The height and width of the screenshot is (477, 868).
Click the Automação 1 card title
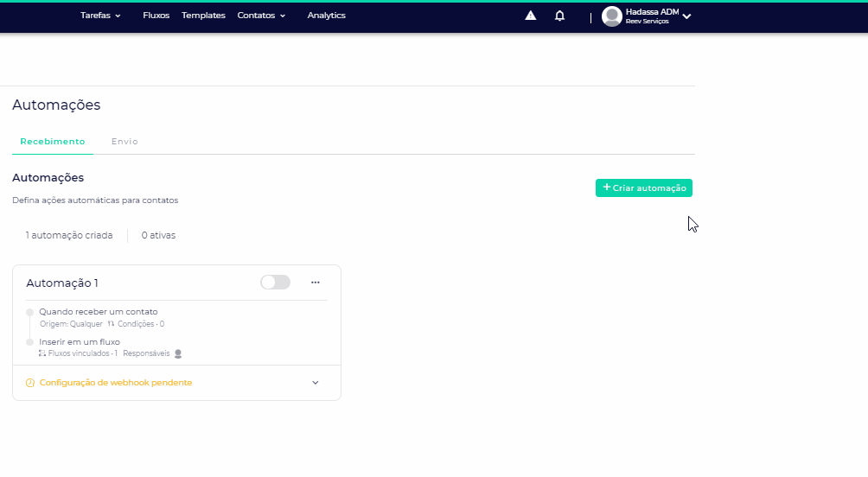coord(62,283)
